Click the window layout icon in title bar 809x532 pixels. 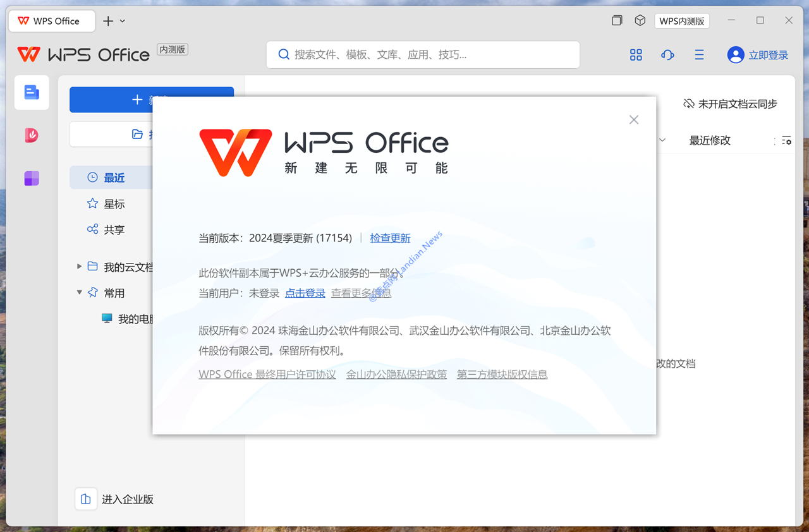tap(617, 21)
